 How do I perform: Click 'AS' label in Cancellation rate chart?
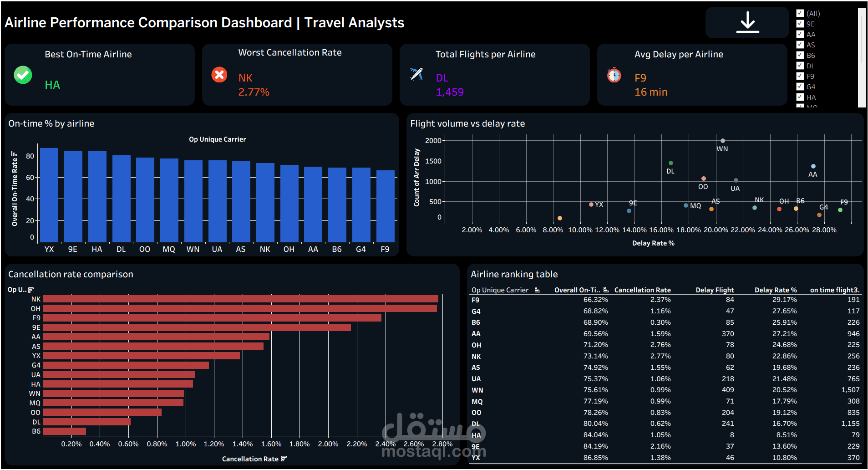tap(36, 347)
